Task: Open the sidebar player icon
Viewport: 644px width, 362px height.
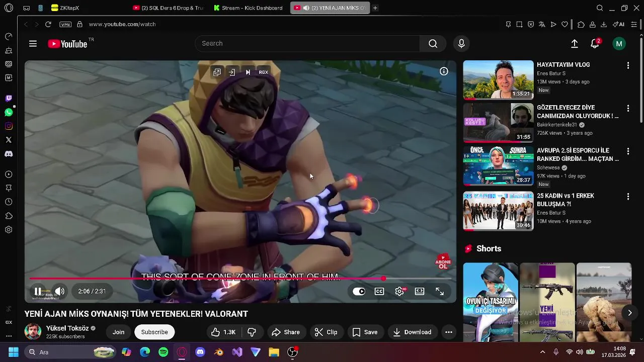Action: 9,174
